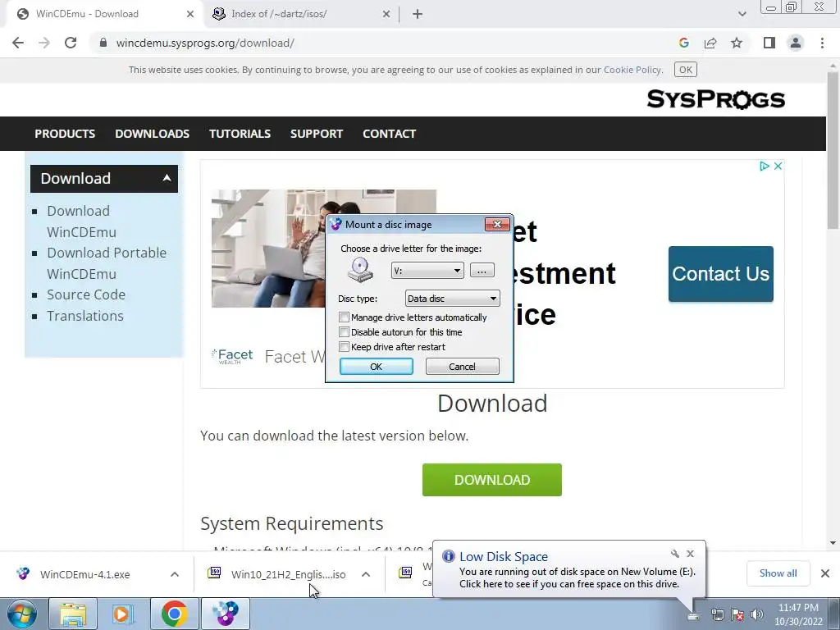Accept cookies with the OK button
The height and width of the screenshot is (630, 840).
pos(686,70)
